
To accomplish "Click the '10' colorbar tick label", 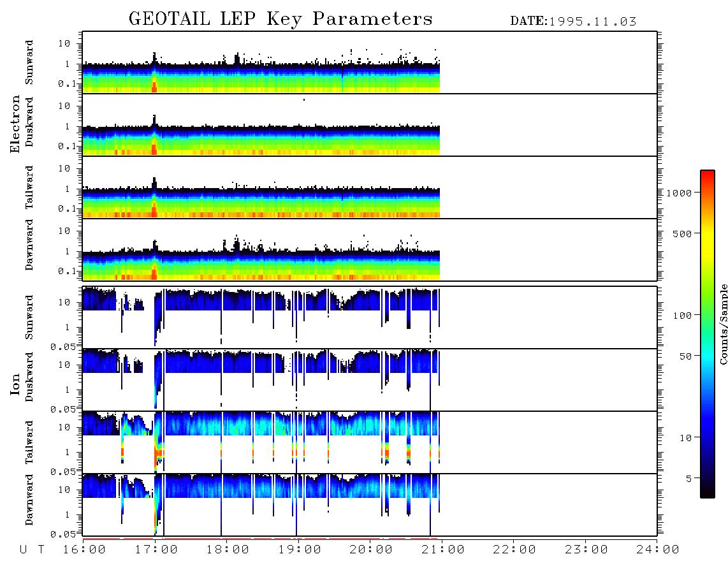I will [685, 438].
